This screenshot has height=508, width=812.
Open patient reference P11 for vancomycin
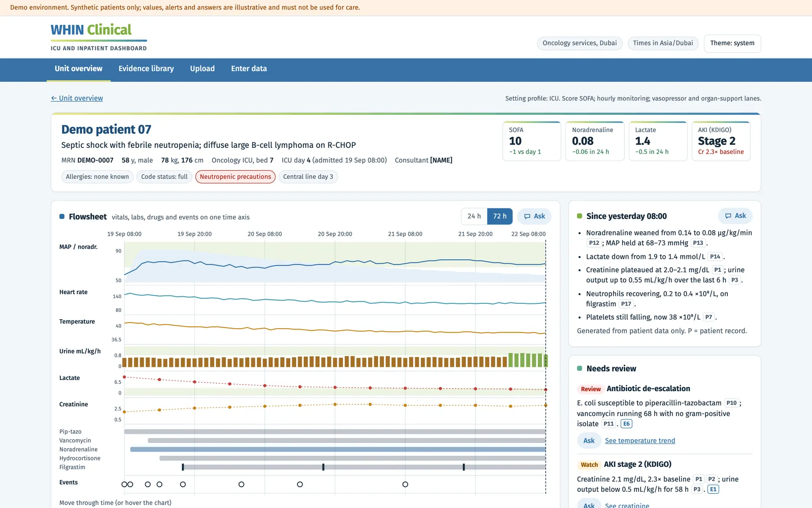608,424
